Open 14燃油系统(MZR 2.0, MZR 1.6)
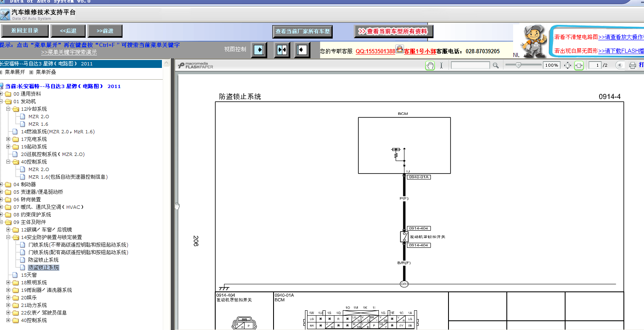This screenshot has width=644, height=330. click(x=58, y=132)
